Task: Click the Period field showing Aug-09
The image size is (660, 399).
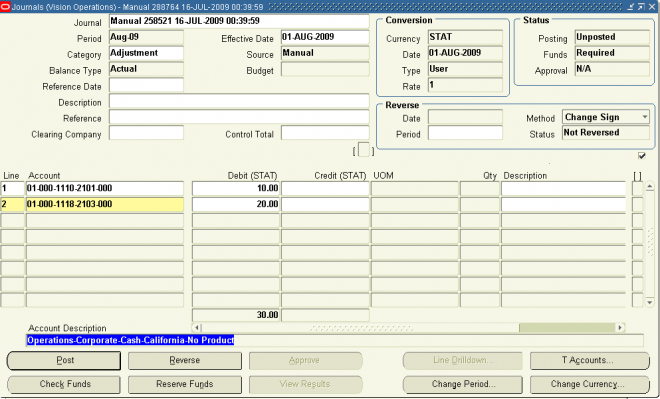Action: [x=146, y=37]
